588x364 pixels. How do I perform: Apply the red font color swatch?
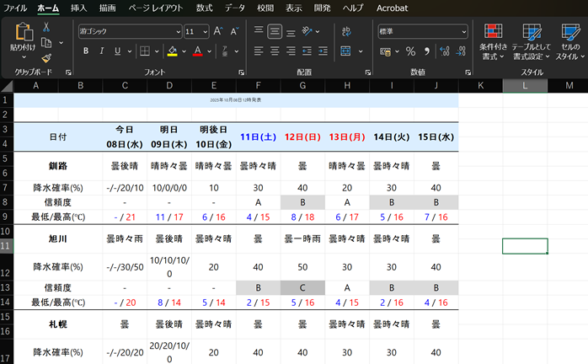198,51
